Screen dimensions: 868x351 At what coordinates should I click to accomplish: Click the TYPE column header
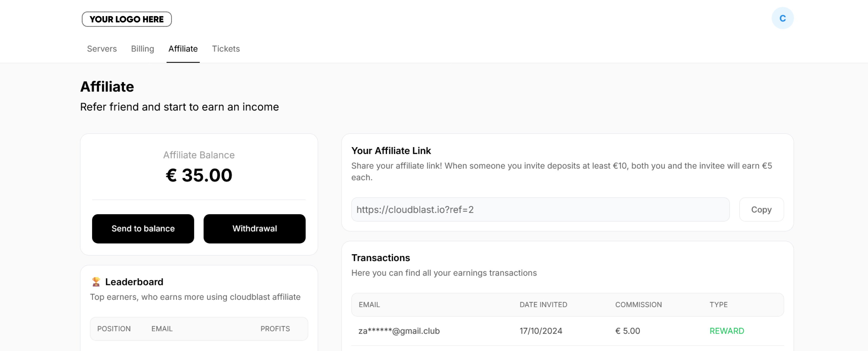pyautogui.click(x=718, y=305)
